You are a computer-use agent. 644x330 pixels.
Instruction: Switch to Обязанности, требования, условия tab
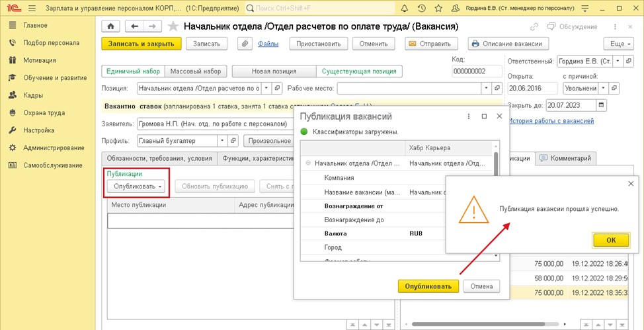coord(159,158)
